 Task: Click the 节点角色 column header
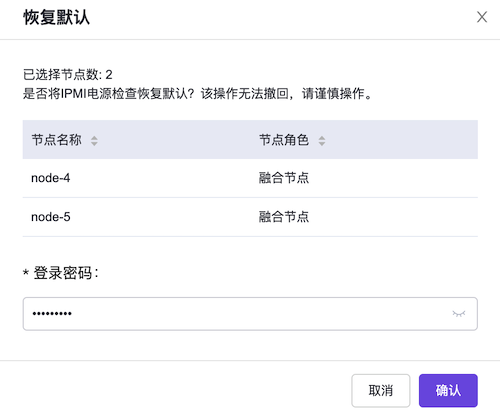[284, 140]
